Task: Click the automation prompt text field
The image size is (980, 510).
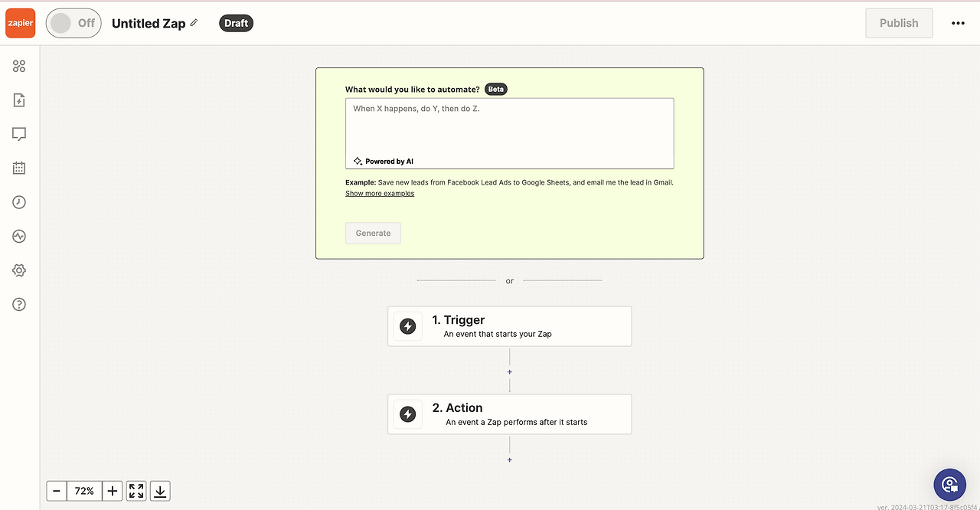Action: [x=510, y=133]
